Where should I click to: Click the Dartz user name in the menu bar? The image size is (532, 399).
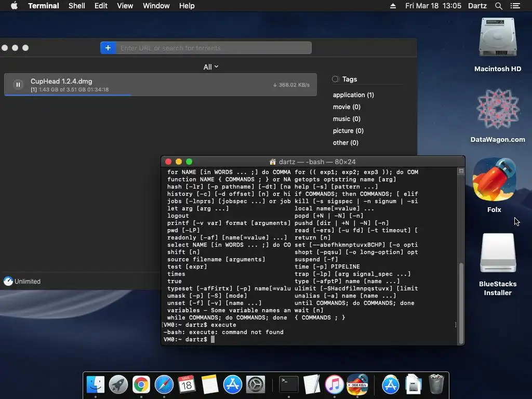pos(477,6)
